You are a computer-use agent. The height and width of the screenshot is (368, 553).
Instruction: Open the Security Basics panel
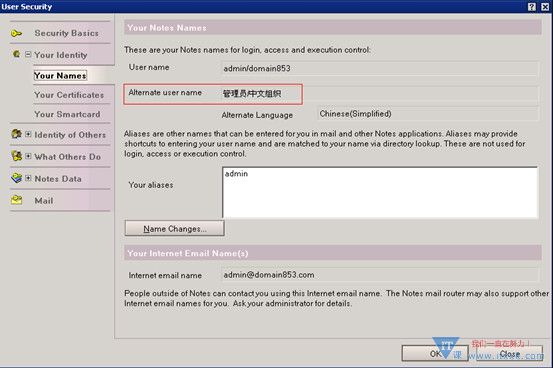(66, 33)
